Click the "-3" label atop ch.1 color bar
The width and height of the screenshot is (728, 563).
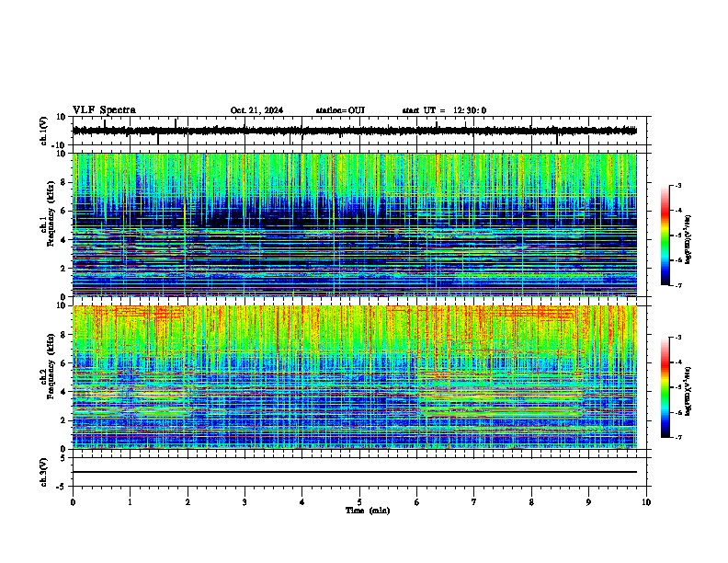pyautogui.click(x=678, y=185)
